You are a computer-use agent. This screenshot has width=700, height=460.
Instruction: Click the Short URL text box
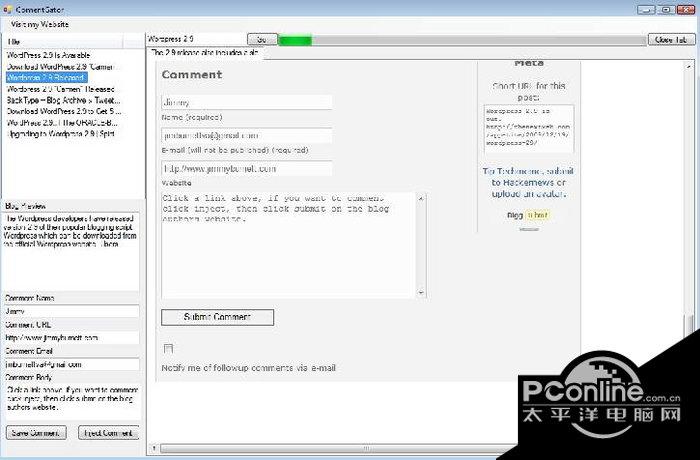pyautogui.click(x=529, y=129)
